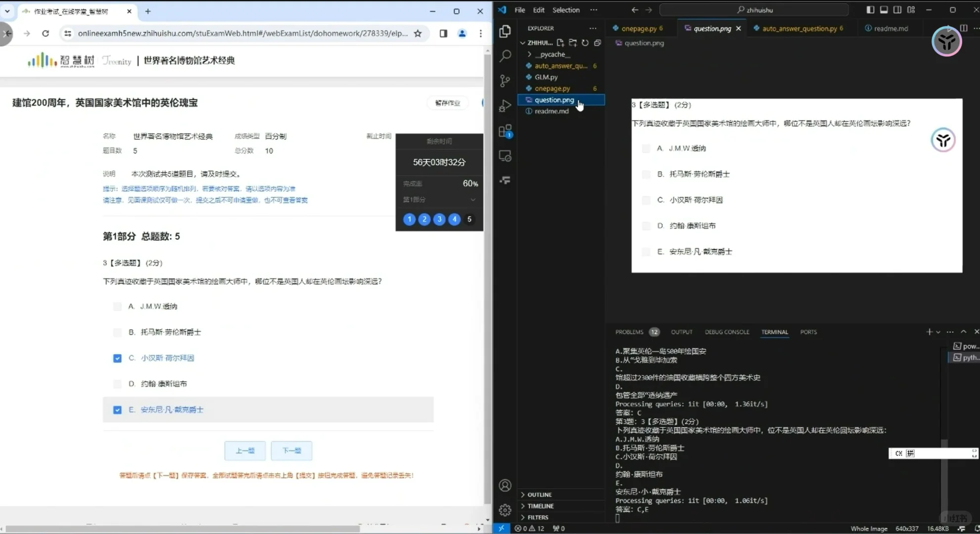980x534 pixels.
Task: Uncheck answer option C in the quiz
Action: pyautogui.click(x=117, y=358)
